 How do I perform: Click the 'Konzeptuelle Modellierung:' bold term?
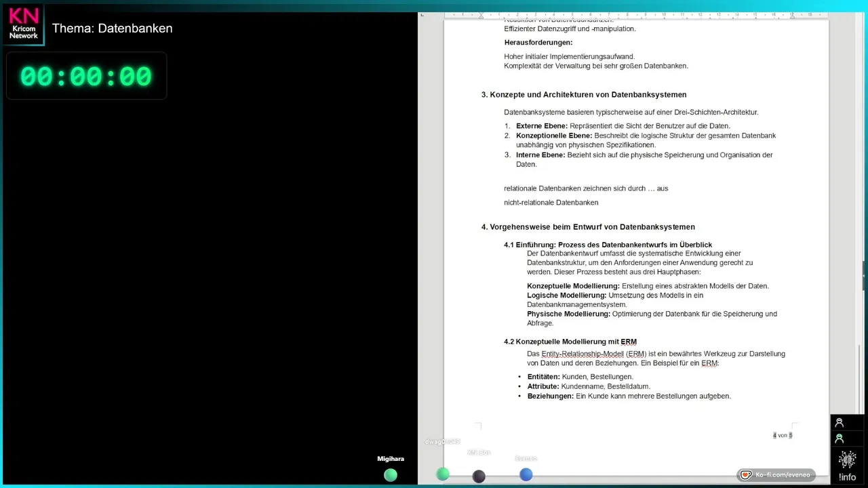pyautogui.click(x=573, y=286)
